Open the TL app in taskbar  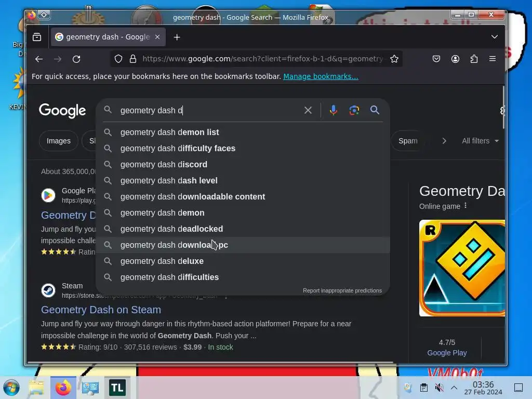(x=117, y=388)
